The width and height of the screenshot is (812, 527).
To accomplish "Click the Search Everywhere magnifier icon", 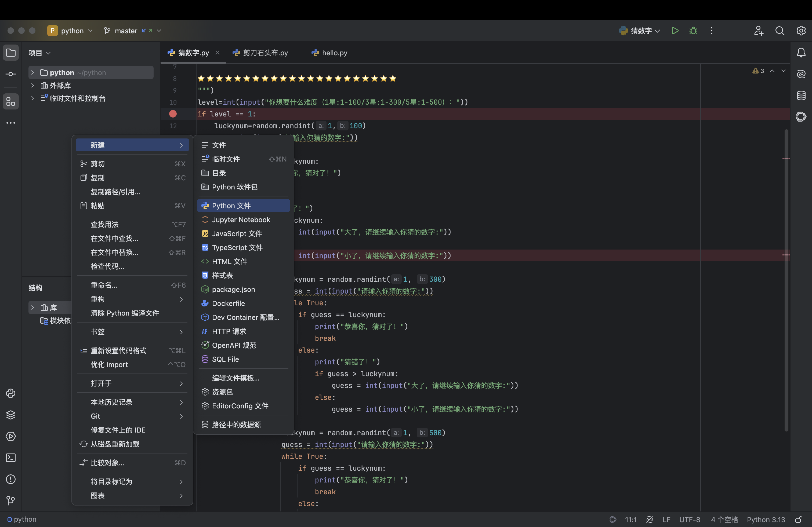I will click(780, 31).
